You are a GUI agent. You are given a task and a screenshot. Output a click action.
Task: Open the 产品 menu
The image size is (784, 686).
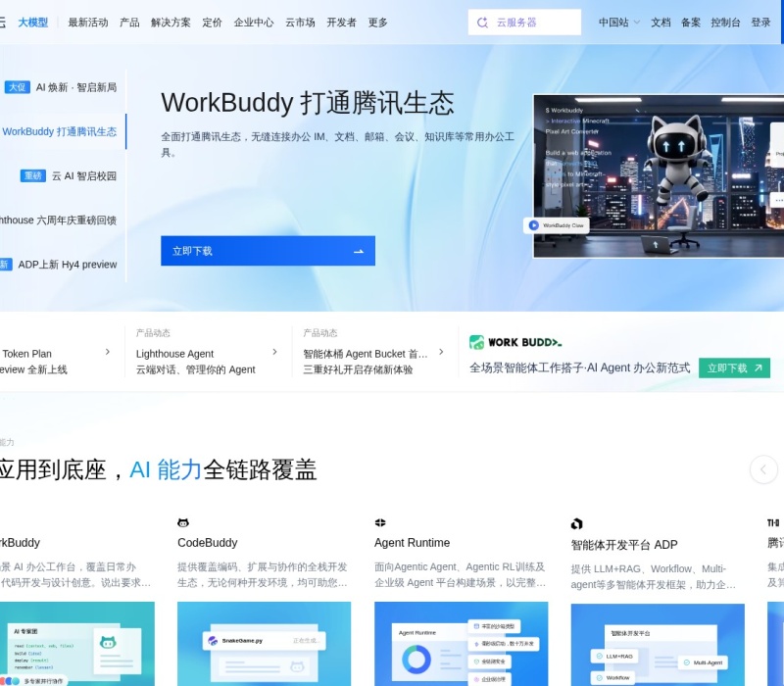129,23
